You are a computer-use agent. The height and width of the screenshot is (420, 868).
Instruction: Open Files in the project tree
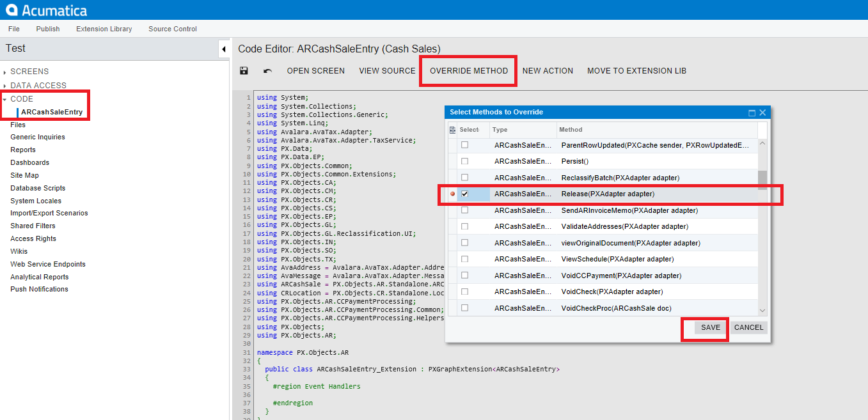point(18,125)
